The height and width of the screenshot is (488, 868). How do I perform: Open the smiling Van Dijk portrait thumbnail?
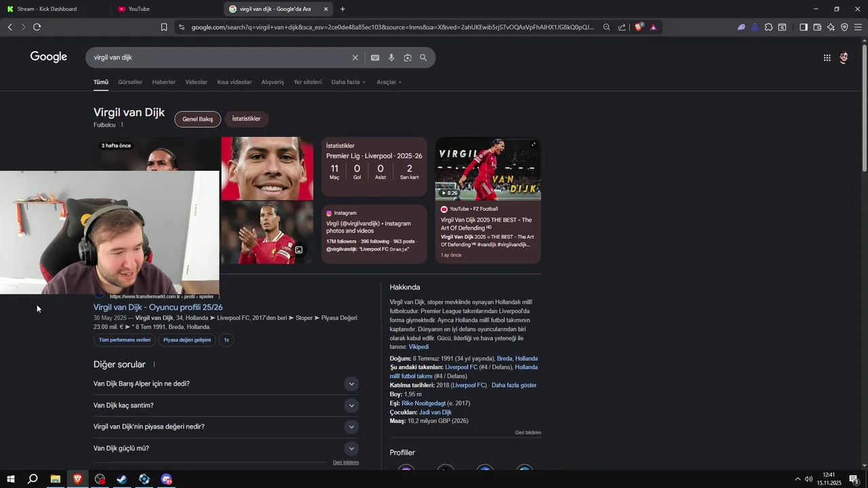[x=267, y=168]
